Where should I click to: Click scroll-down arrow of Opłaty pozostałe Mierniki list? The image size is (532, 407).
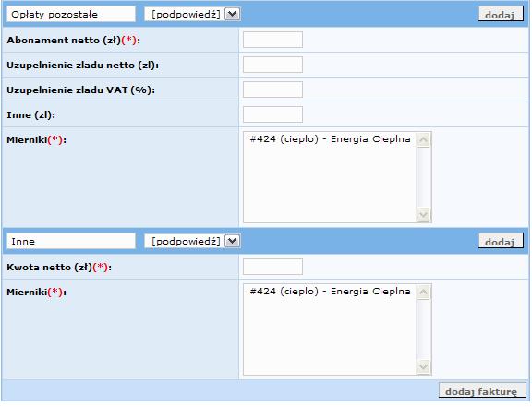423,215
